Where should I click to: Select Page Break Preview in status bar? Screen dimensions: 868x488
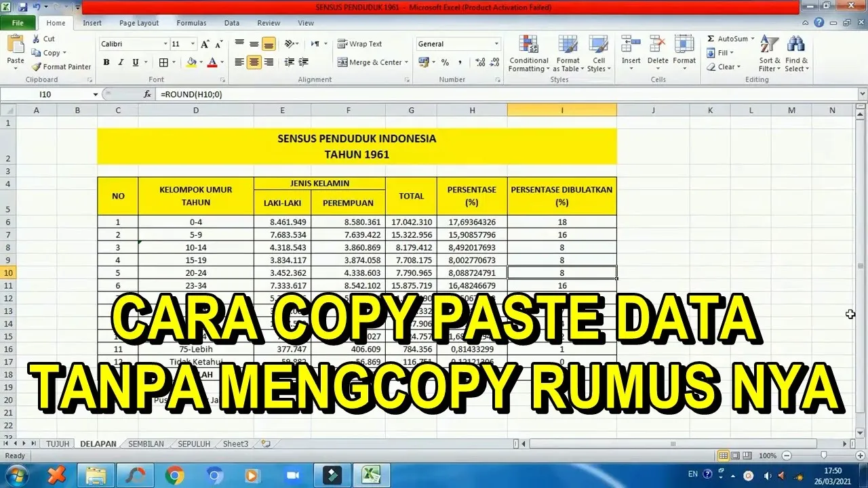click(x=748, y=456)
